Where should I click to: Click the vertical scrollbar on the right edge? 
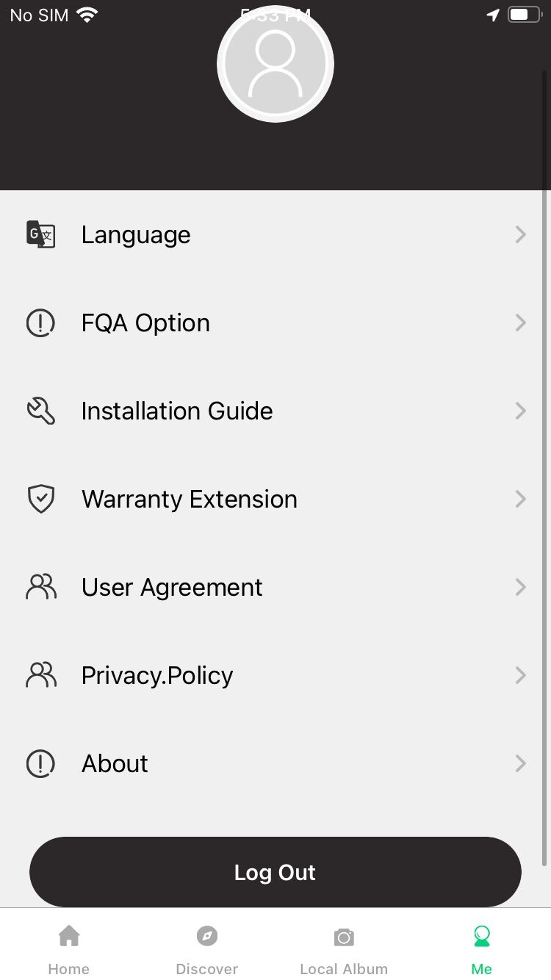pyautogui.click(x=545, y=470)
